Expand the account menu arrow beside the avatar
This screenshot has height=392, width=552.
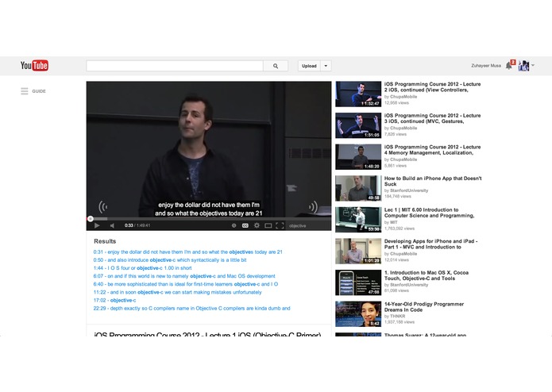click(x=533, y=65)
